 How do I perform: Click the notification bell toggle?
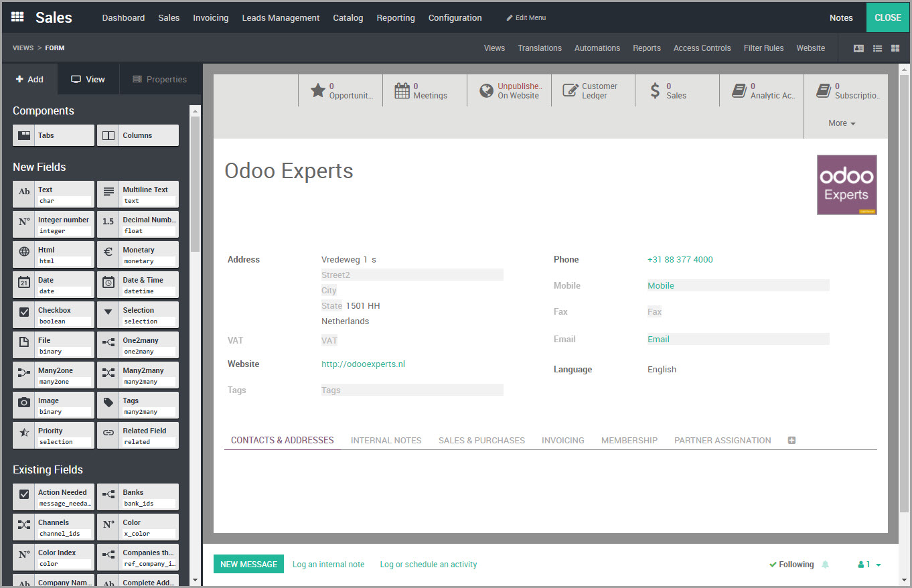[824, 564]
